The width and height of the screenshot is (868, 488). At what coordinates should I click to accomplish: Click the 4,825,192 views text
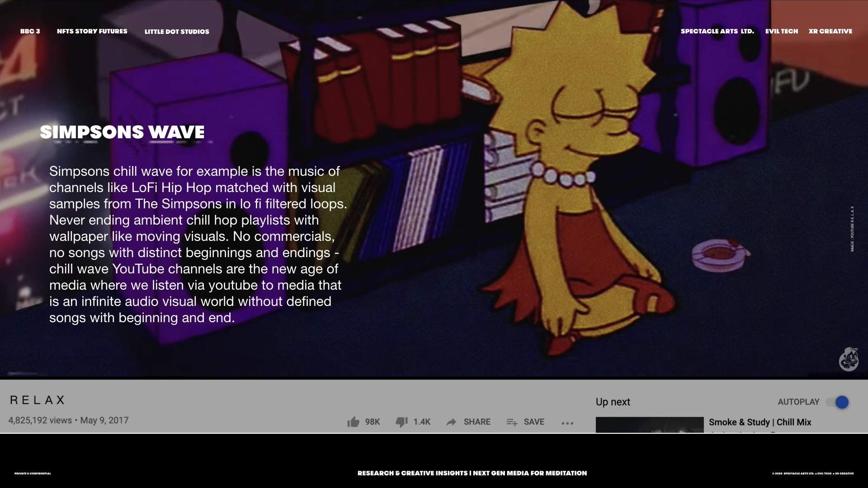click(40, 420)
